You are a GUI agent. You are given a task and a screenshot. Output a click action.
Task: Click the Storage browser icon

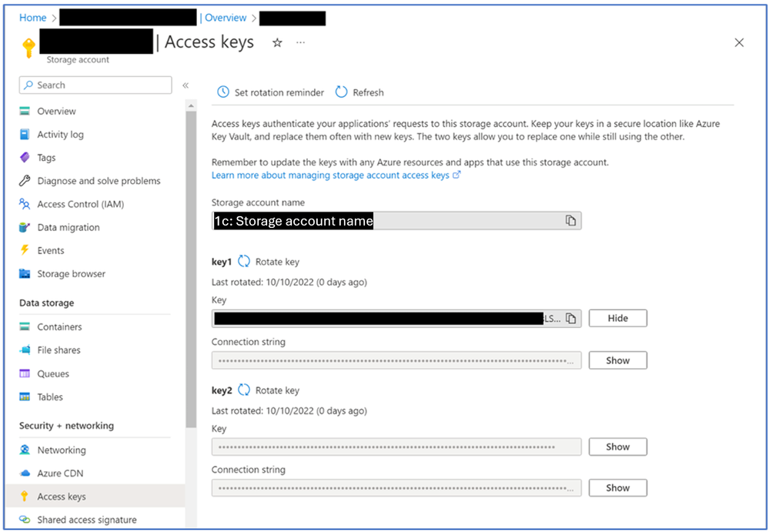click(x=25, y=273)
